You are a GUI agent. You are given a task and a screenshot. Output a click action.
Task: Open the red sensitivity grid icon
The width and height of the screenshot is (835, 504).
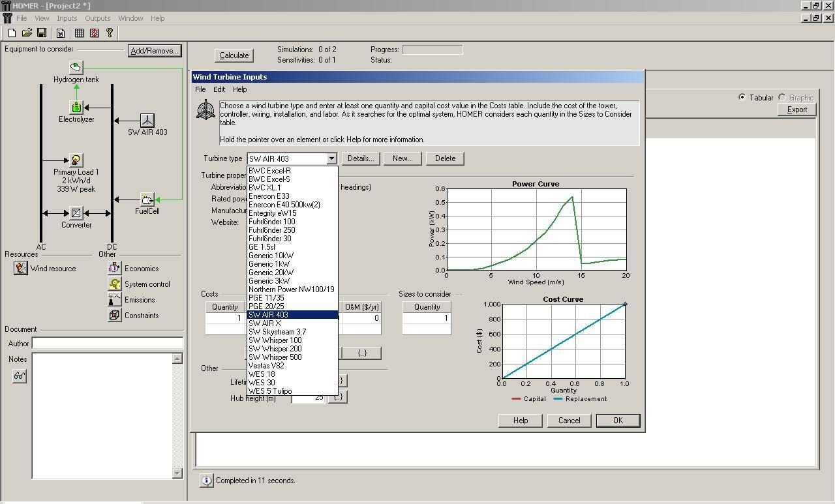pos(94,33)
